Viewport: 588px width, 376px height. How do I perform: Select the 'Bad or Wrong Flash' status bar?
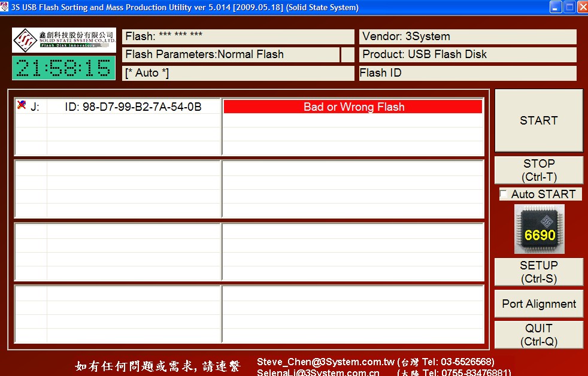coord(353,107)
